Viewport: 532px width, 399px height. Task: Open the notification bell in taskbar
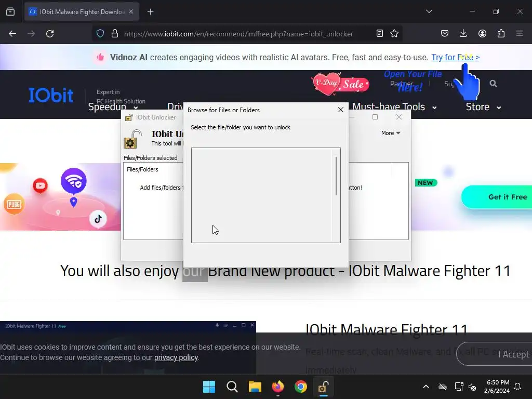pos(517,387)
